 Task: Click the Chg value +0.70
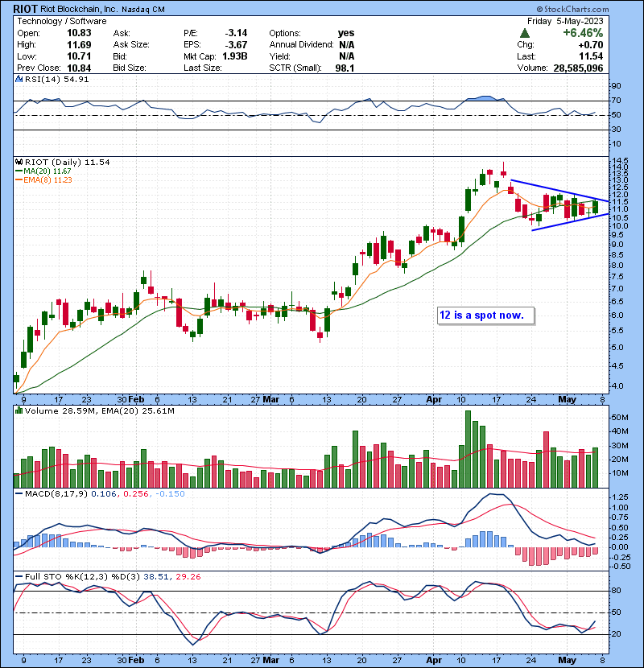[591, 45]
